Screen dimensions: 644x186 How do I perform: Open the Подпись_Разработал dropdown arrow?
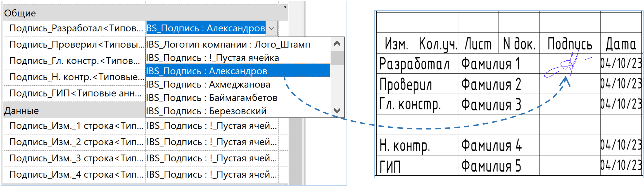point(272,28)
